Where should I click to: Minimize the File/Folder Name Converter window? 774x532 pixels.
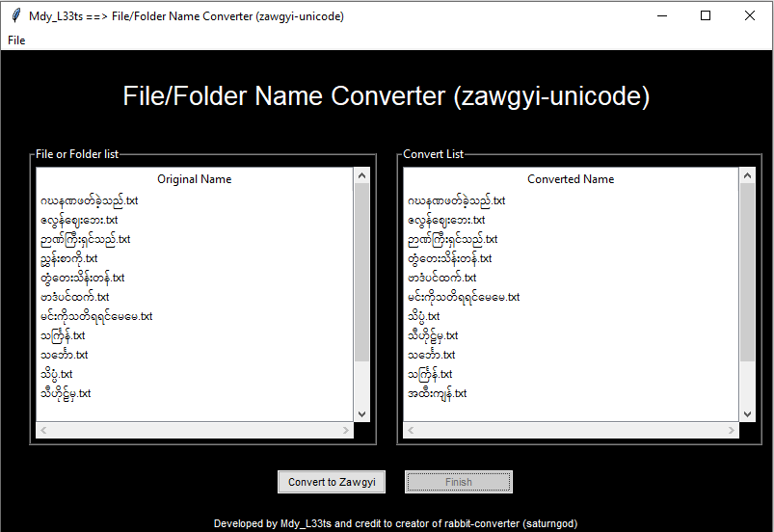tap(662, 15)
